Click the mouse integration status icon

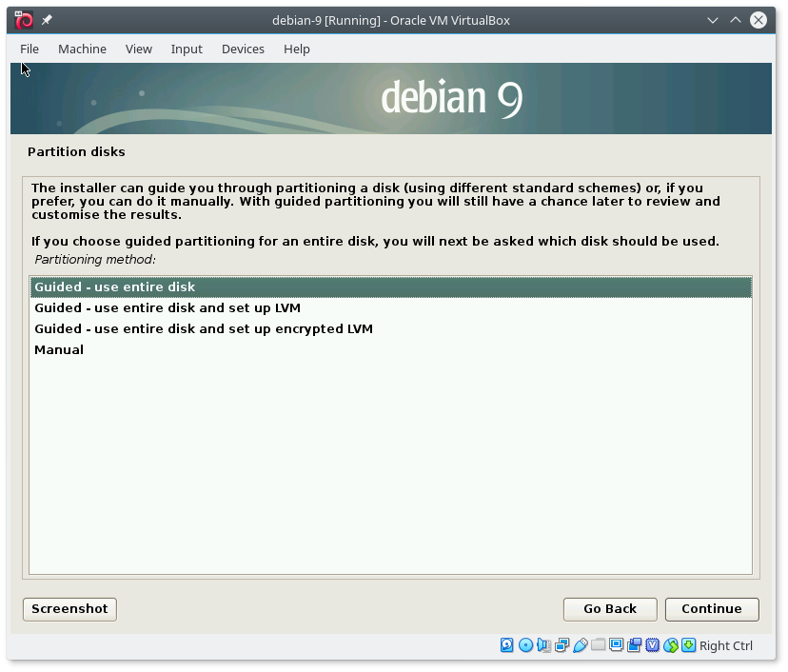click(x=670, y=645)
